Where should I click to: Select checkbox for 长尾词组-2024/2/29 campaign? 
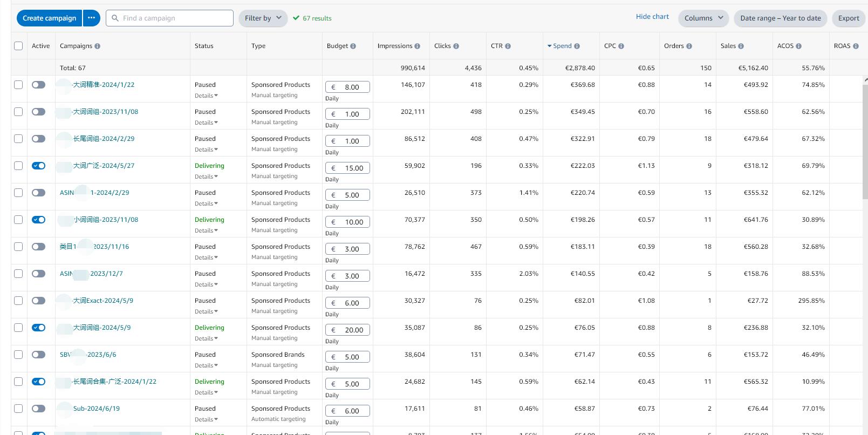click(x=18, y=139)
